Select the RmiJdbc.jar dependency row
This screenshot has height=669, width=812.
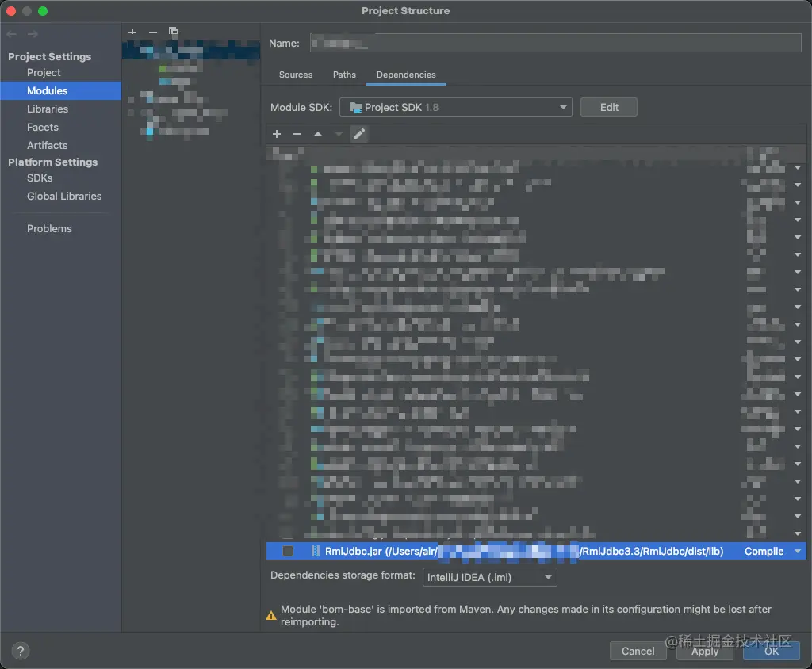coord(536,552)
